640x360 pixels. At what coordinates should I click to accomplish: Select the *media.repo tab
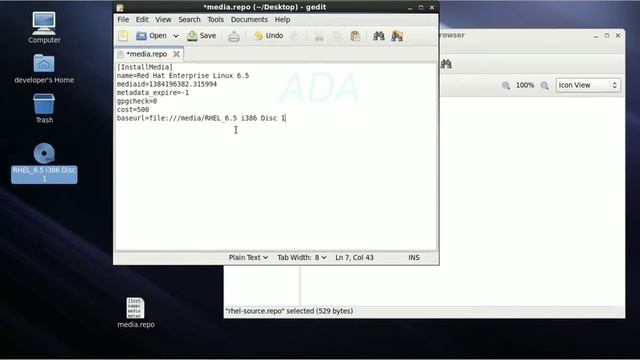(146, 54)
